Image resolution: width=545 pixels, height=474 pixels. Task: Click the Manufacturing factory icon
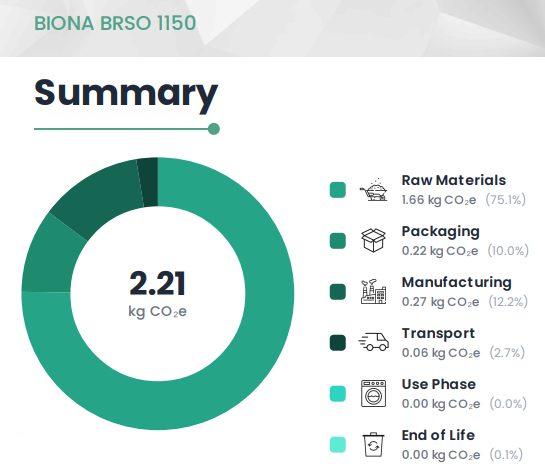374,292
